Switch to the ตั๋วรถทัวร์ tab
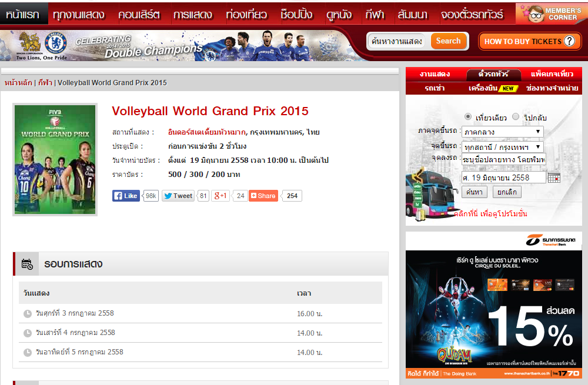Screen dimensions: 588x385 click(493, 74)
